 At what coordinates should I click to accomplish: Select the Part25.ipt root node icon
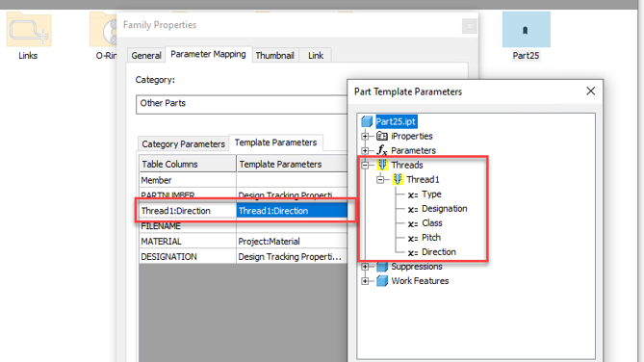click(x=367, y=121)
